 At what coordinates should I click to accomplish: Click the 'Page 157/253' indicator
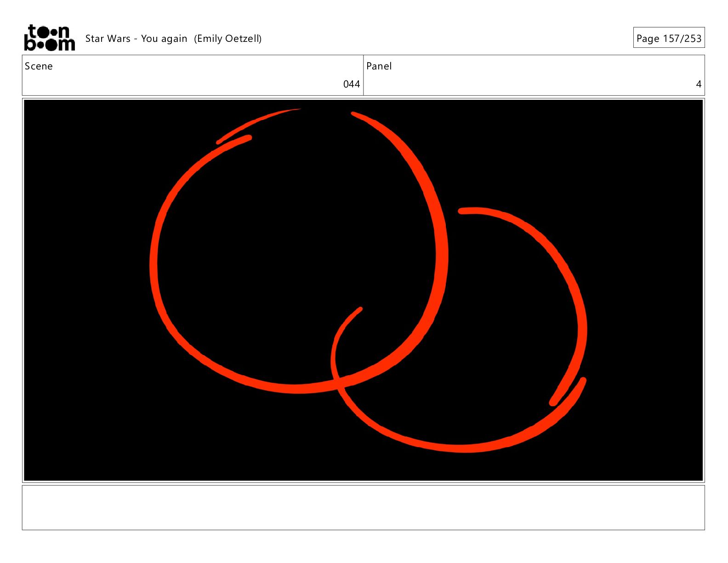669,38
